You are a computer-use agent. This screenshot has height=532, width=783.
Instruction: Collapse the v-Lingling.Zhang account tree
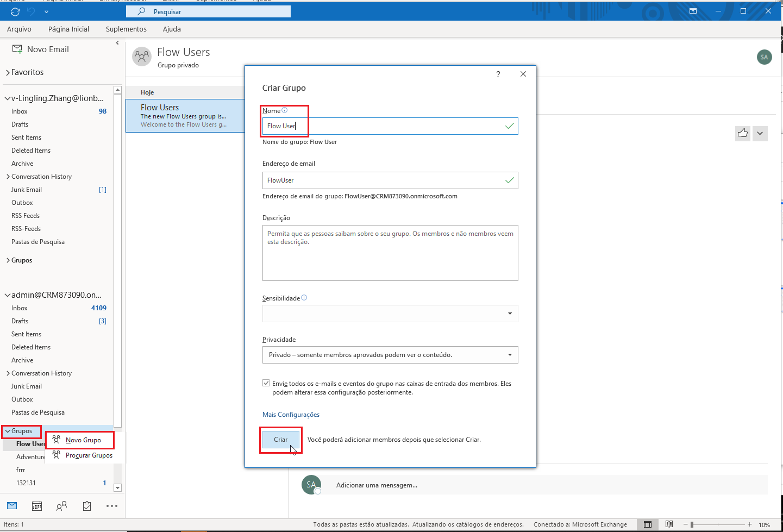pos(8,98)
